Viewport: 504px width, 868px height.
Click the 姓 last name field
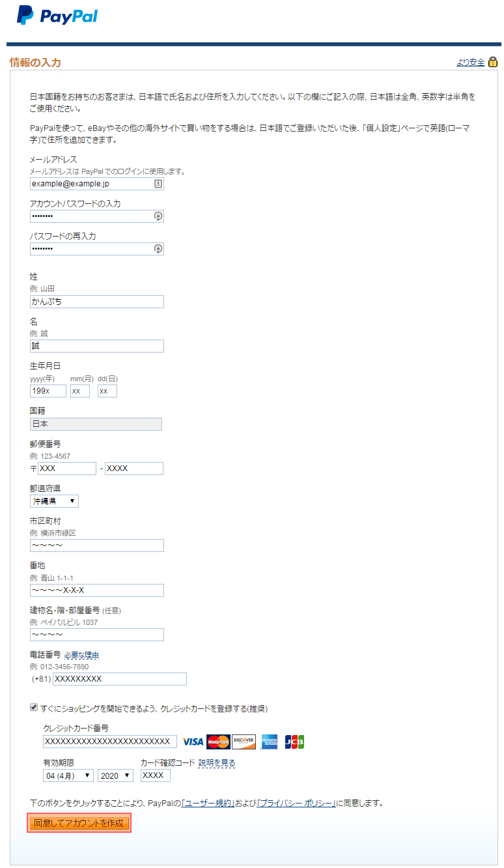click(x=97, y=302)
